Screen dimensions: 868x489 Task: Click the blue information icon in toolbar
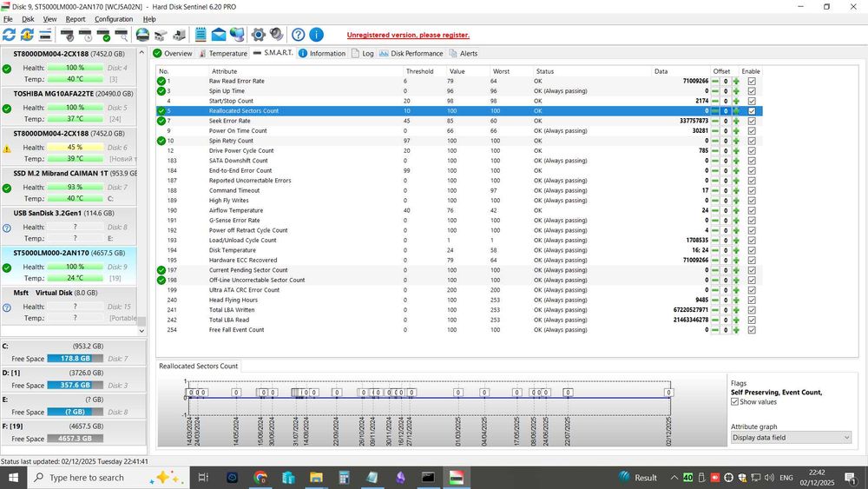[x=317, y=35]
